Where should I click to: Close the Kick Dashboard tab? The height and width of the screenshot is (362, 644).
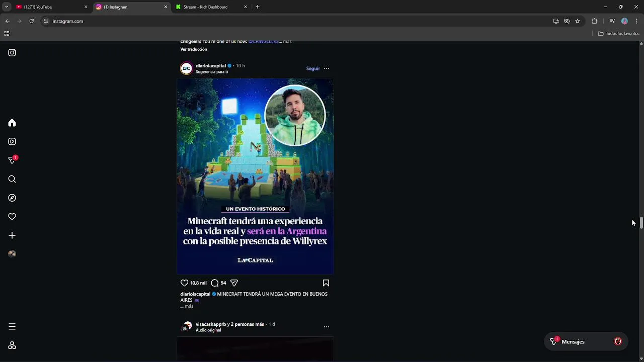[x=246, y=7]
